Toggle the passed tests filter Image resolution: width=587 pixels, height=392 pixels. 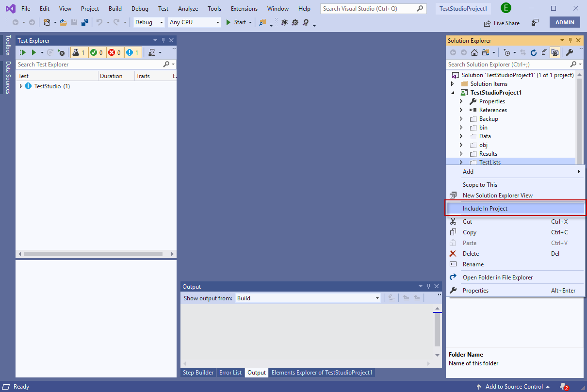tap(97, 52)
